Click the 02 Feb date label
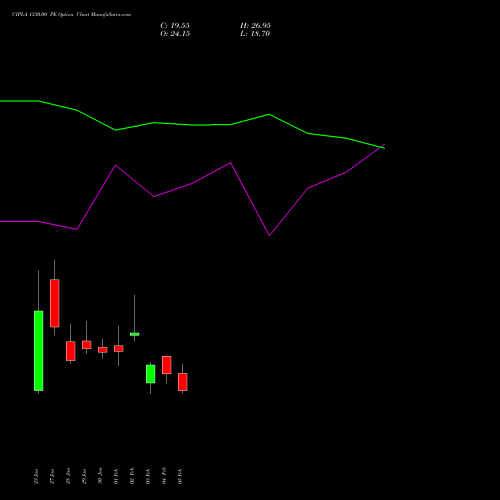Screen dimensions: 500x500 click(132, 476)
